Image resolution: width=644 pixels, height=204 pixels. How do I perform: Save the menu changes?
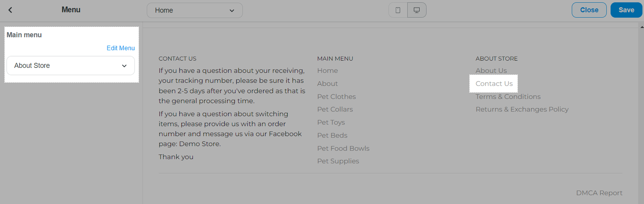(x=626, y=10)
